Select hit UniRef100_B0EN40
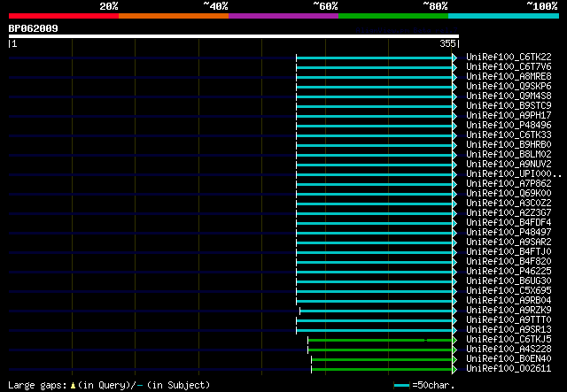This screenshot has width=567, height=392. (x=509, y=359)
